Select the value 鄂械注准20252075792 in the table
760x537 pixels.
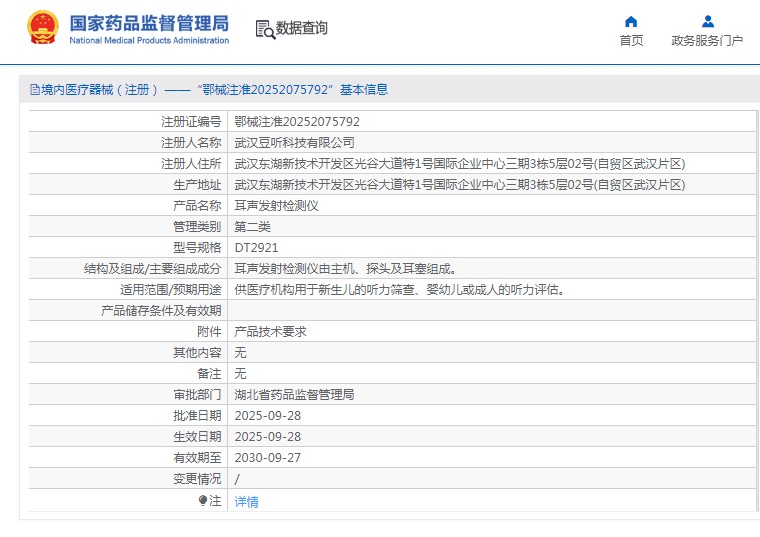[x=297, y=122]
